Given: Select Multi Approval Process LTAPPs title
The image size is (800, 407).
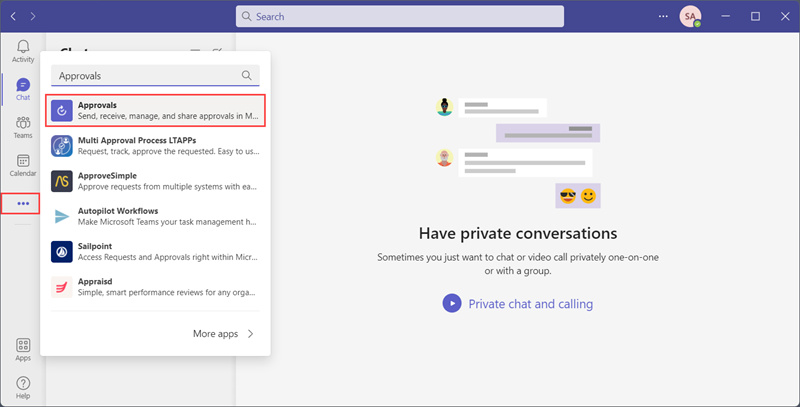Looking at the screenshot, I should tap(137, 140).
